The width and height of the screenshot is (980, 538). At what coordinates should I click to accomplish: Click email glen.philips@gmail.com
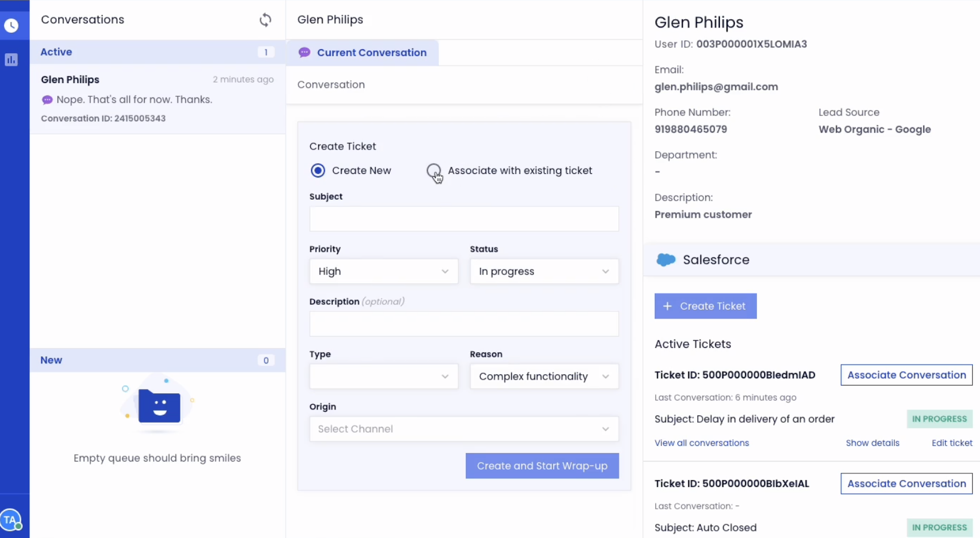click(716, 87)
